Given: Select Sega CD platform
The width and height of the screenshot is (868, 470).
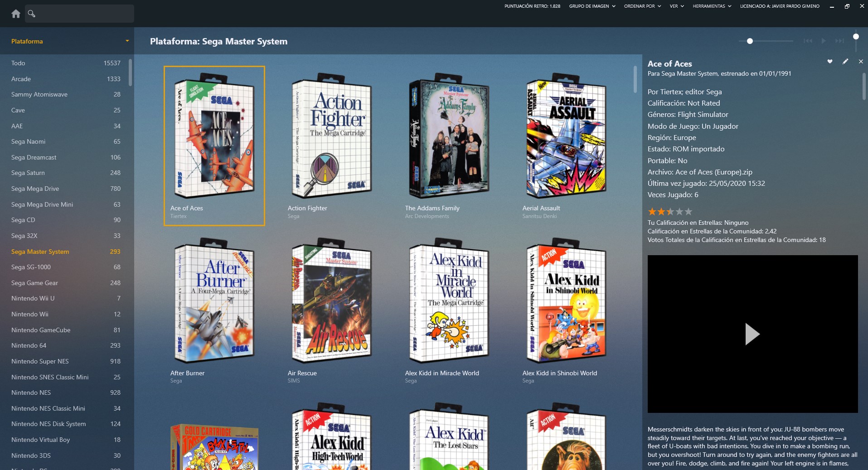Looking at the screenshot, I should 66,220.
